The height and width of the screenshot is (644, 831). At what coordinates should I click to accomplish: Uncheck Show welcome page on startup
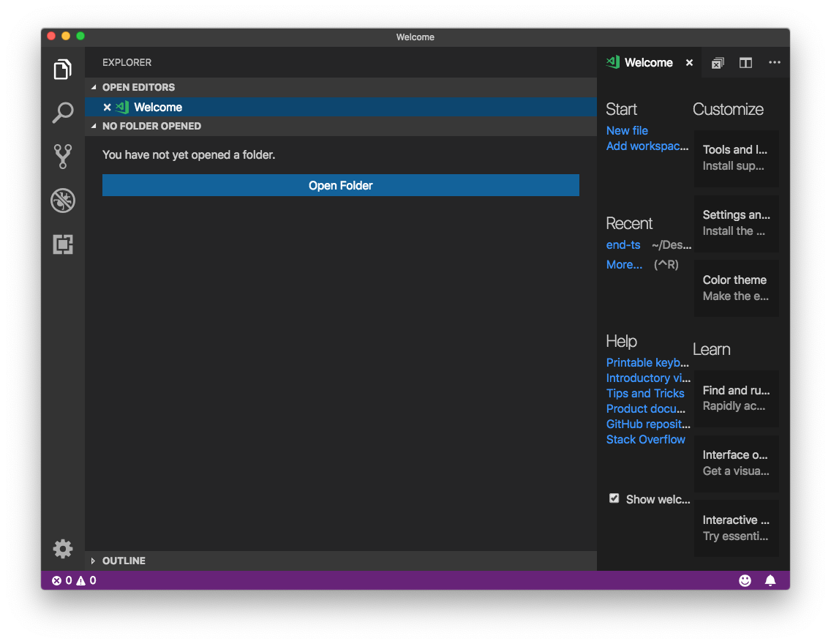tap(614, 498)
